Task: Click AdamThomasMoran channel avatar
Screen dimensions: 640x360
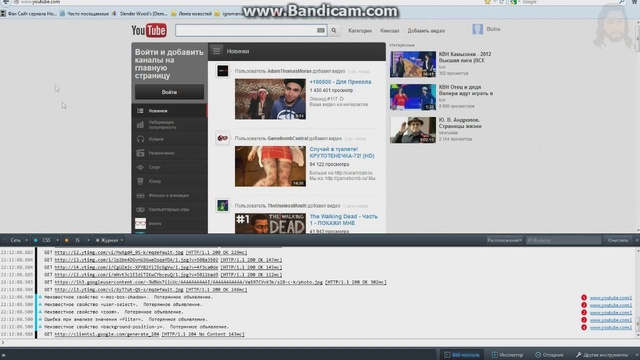Action: pos(222,71)
